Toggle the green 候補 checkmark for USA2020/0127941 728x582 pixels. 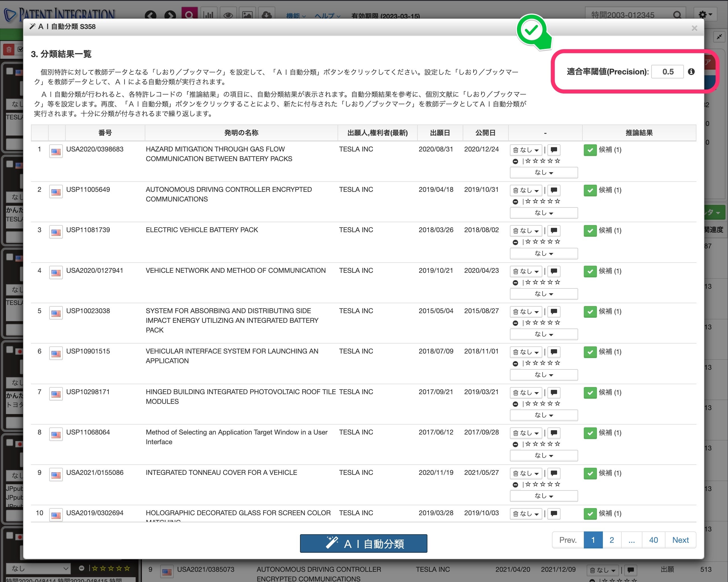tap(590, 272)
